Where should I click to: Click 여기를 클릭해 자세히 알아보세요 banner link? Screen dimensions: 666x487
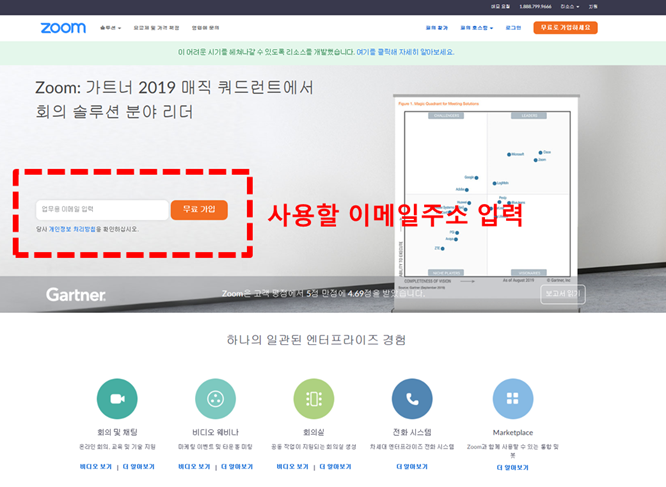pos(405,52)
